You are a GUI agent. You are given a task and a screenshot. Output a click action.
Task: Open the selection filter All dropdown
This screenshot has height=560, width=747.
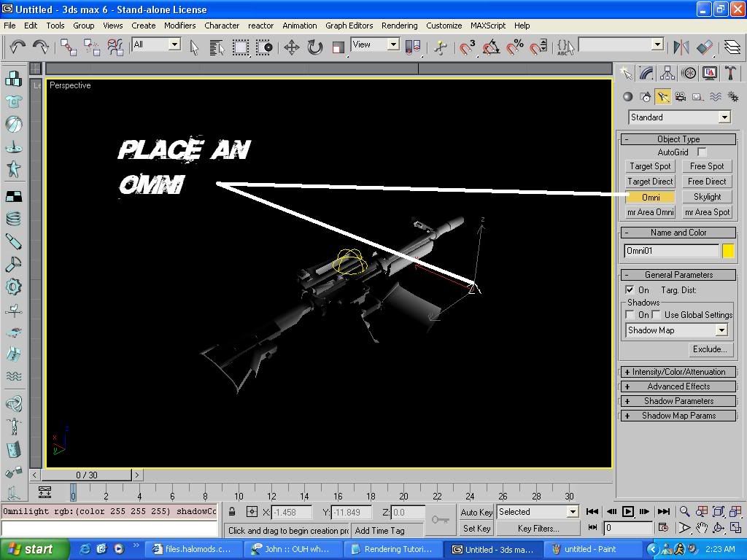coord(156,44)
